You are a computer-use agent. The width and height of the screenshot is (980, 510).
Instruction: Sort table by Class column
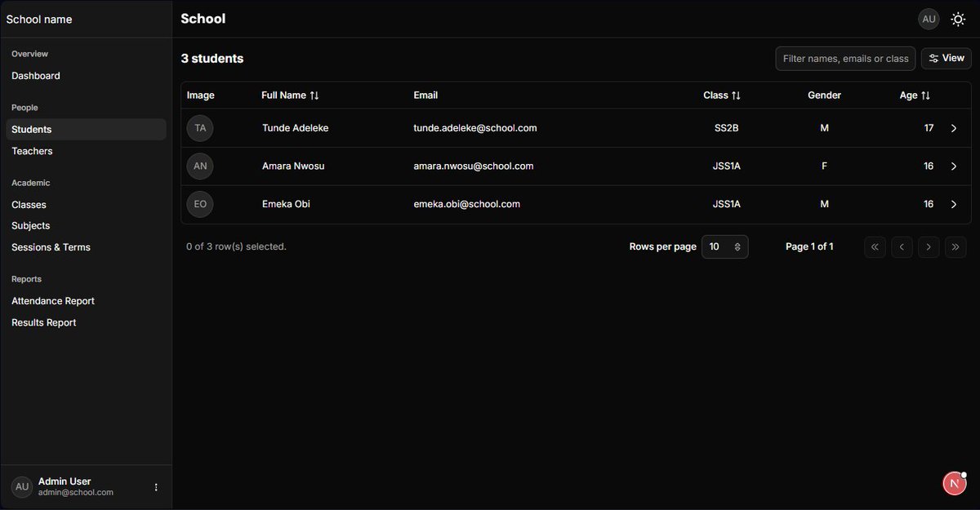[x=722, y=95]
